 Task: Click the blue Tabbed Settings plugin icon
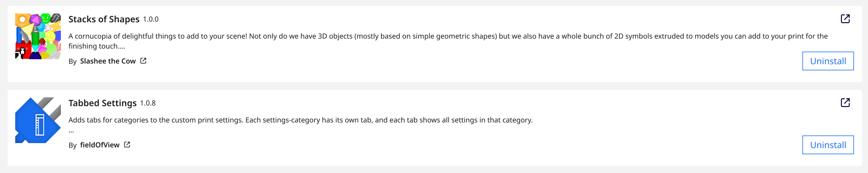point(38,120)
